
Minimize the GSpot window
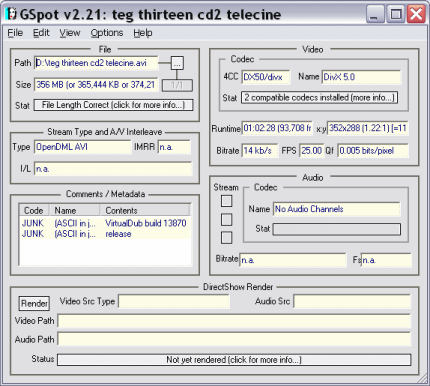pos(376,14)
